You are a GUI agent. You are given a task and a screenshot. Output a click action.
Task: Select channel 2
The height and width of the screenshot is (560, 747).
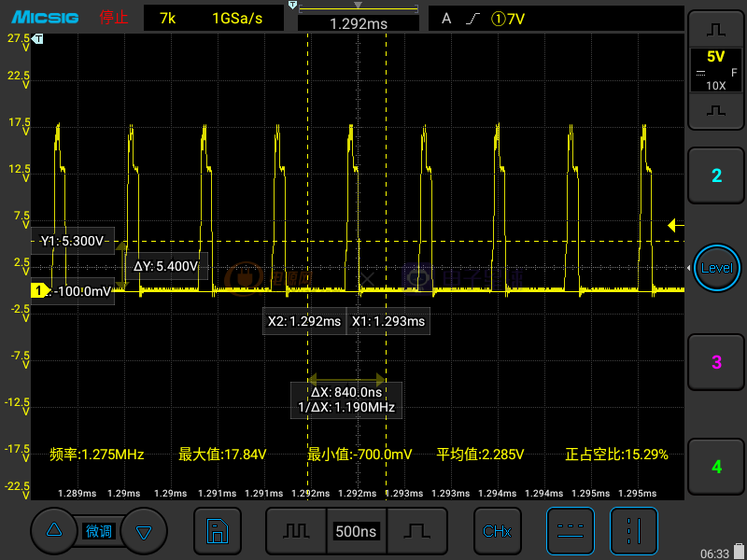coord(716,175)
